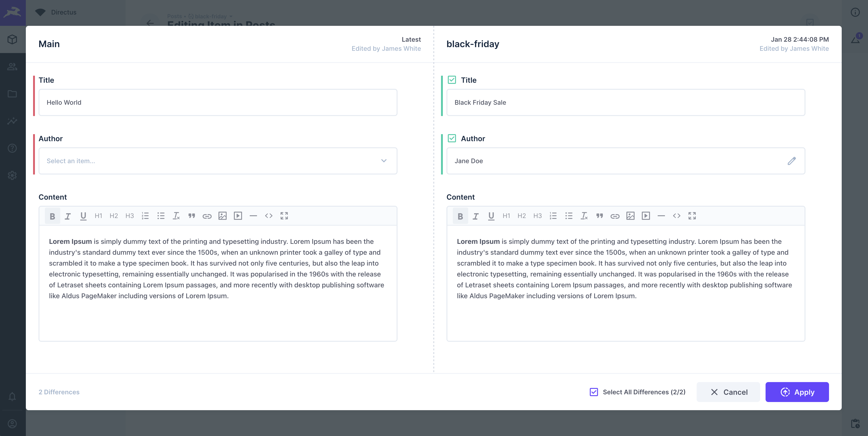Insert a bullet list in the black-friday editor

[569, 216]
